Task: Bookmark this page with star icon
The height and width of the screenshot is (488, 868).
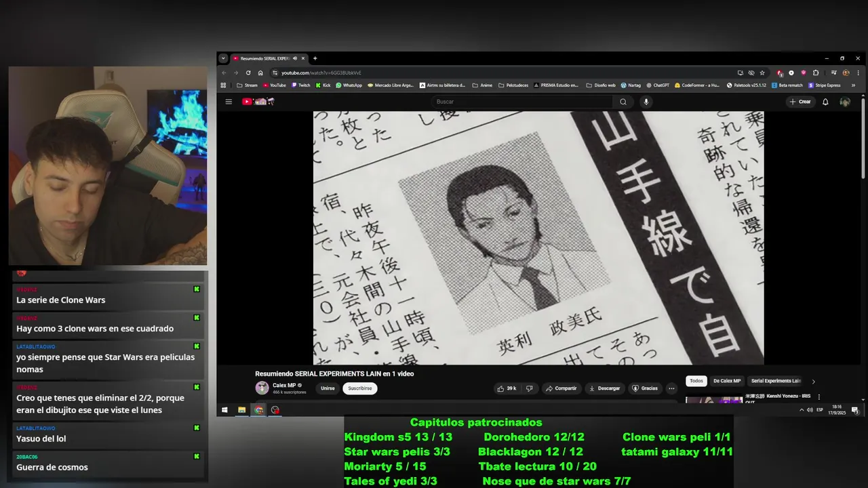Action: [x=762, y=73]
